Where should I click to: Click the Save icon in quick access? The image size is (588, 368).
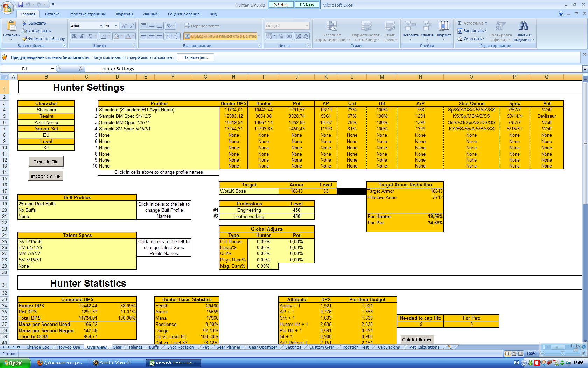[x=21, y=5]
